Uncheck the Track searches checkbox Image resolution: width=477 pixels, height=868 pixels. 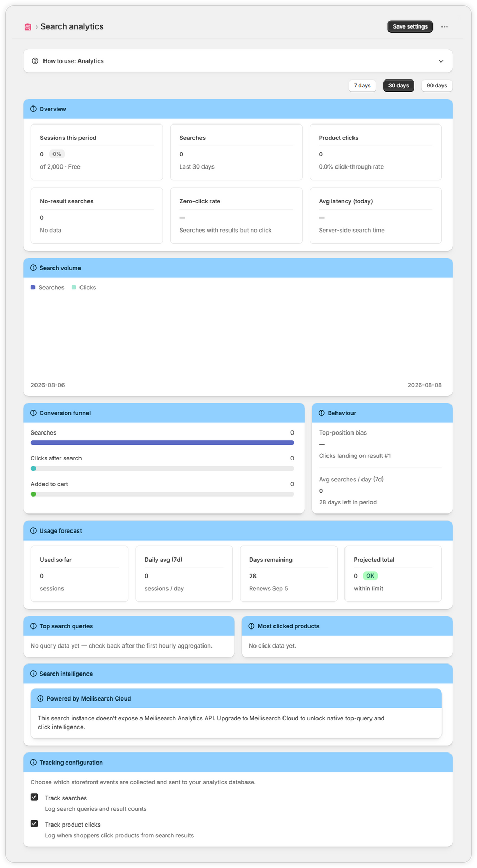click(x=34, y=797)
